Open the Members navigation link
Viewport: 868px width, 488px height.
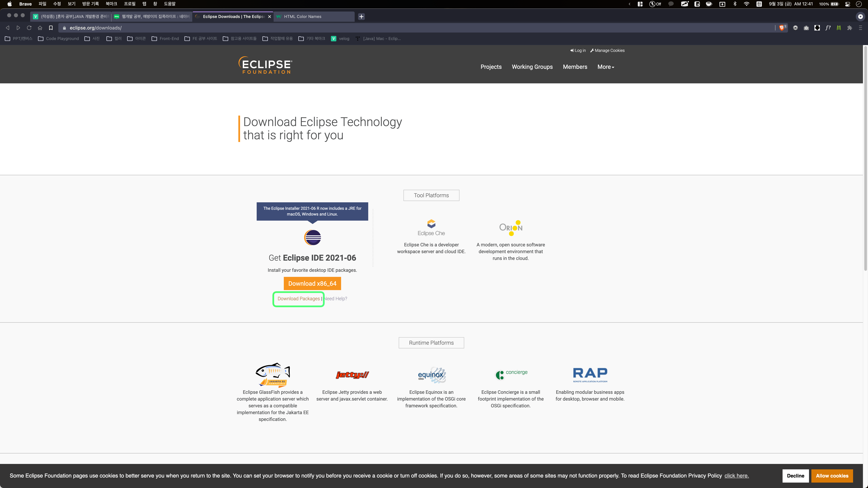coord(575,67)
